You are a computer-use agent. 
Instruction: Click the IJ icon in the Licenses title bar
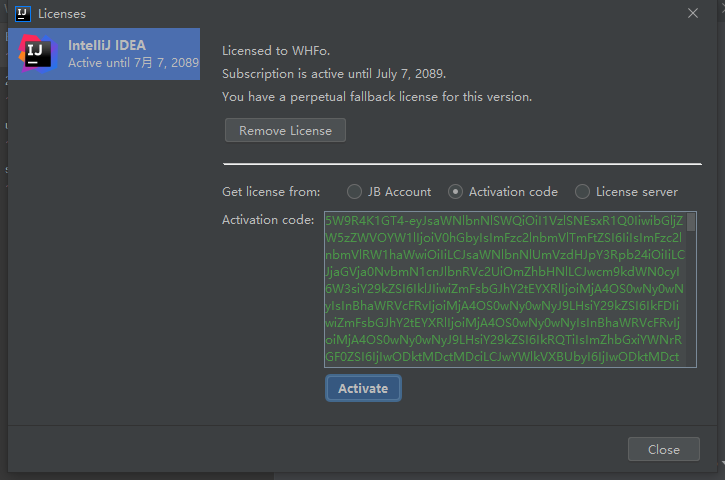(23, 14)
